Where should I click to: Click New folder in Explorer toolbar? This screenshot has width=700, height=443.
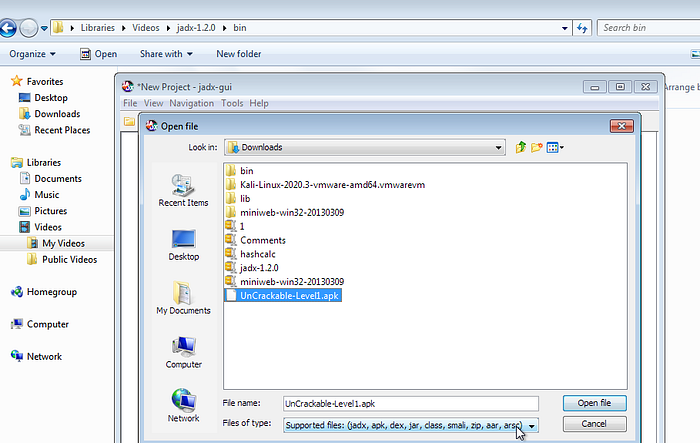coord(239,54)
